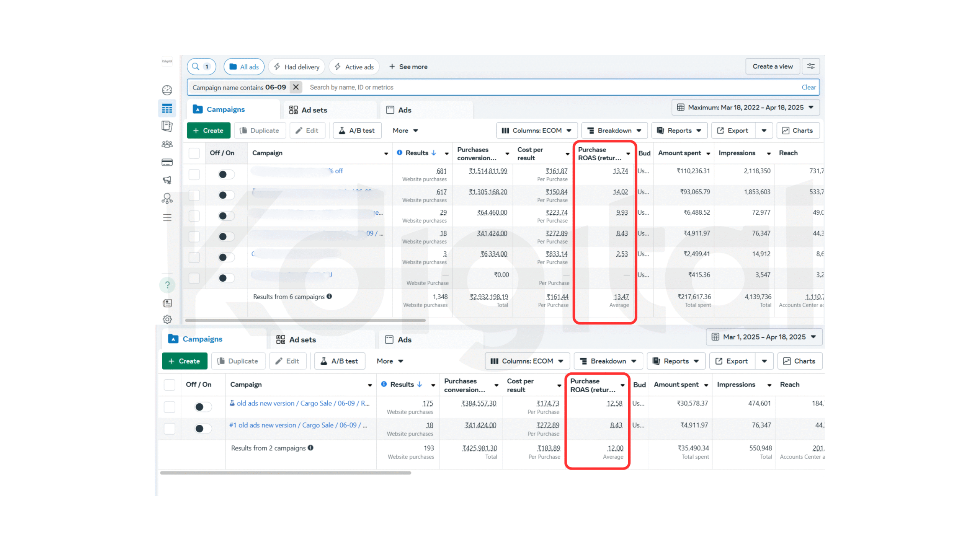Image resolution: width=980 pixels, height=551 pixels.
Task: Click the upper green Create button
Action: pos(208,130)
